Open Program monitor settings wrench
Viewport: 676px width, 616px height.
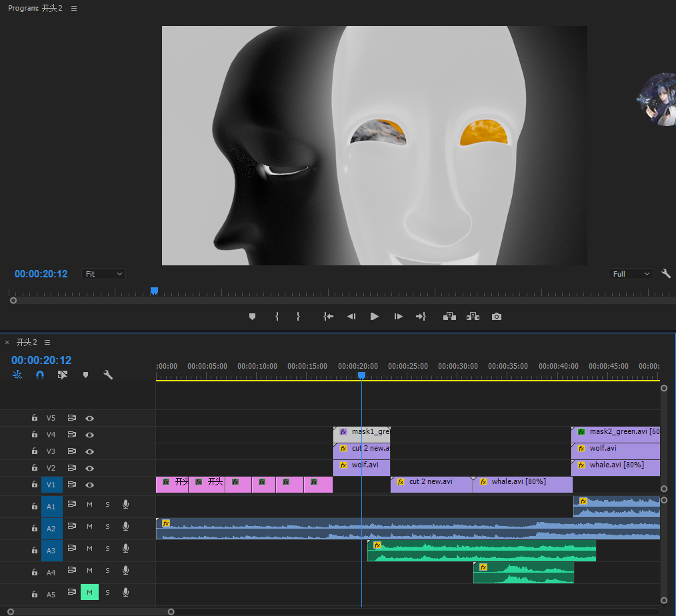click(x=665, y=273)
